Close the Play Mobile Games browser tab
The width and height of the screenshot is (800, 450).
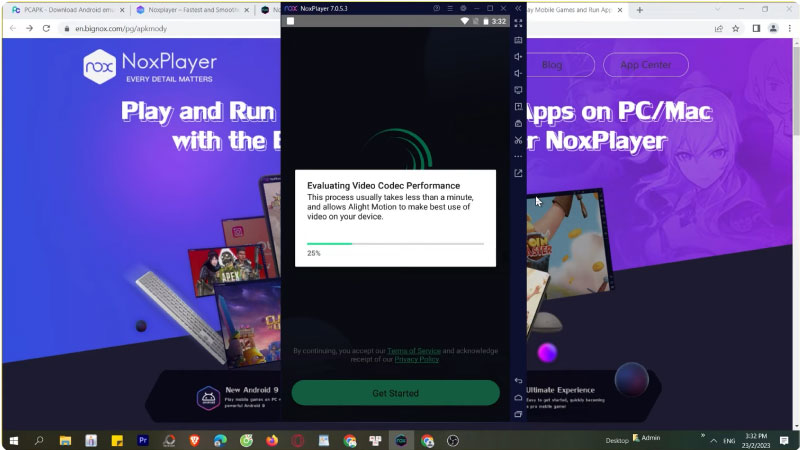[620, 10]
